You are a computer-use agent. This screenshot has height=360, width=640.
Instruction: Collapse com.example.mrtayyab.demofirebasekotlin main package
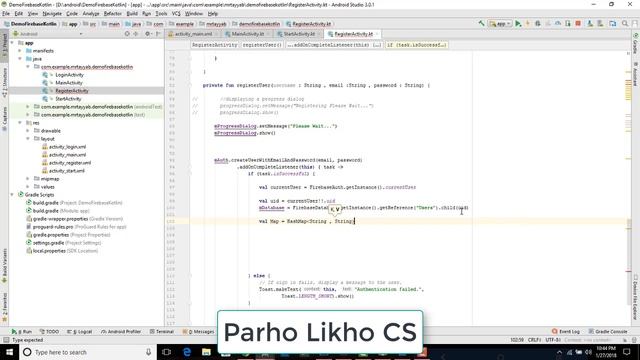28,67
